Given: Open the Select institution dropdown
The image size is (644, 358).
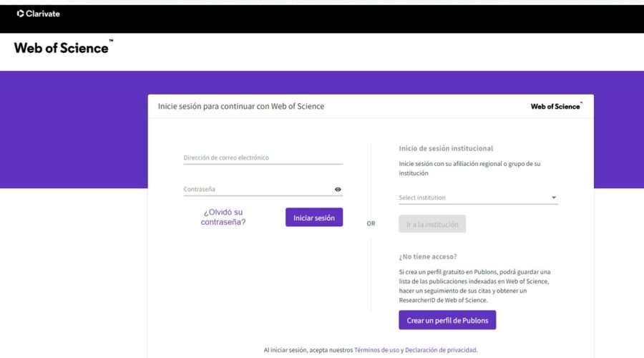Looking at the screenshot, I should (478, 198).
